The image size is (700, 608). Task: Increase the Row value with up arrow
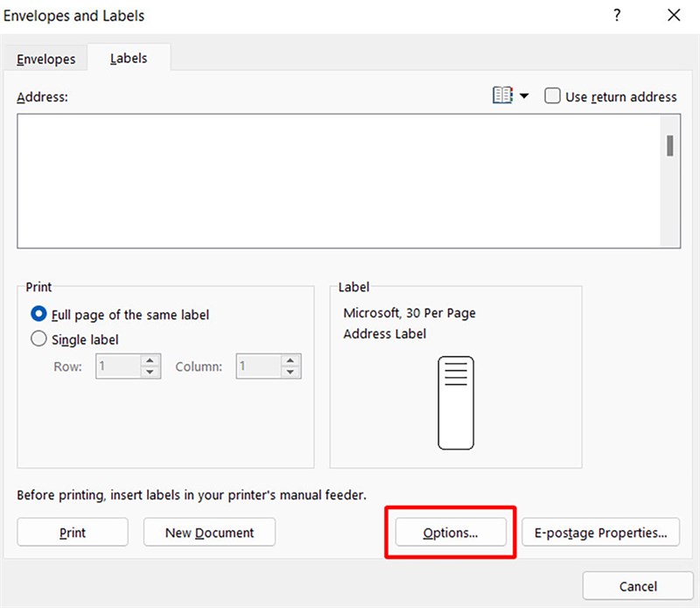pyautogui.click(x=151, y=360)
